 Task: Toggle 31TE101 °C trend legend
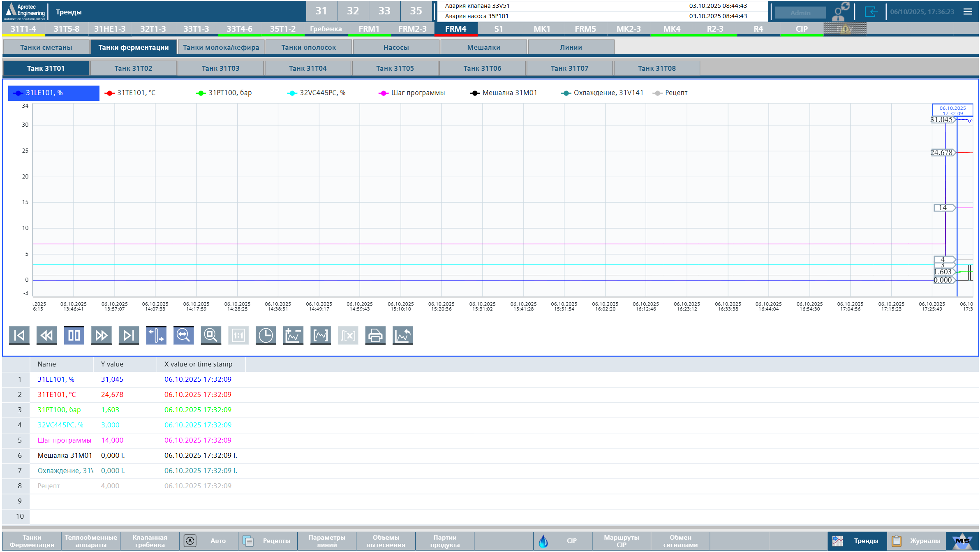131,93
